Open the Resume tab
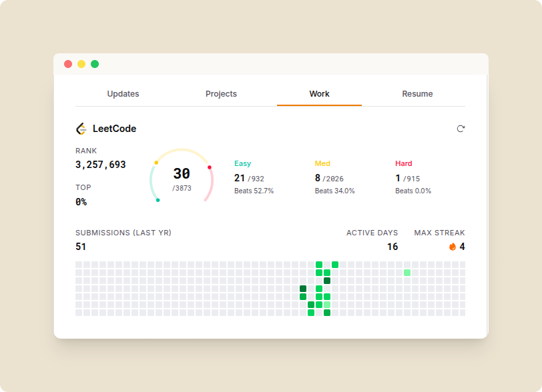Image resolution: width=542 pixels, height=392 pixels. [417, 94]
